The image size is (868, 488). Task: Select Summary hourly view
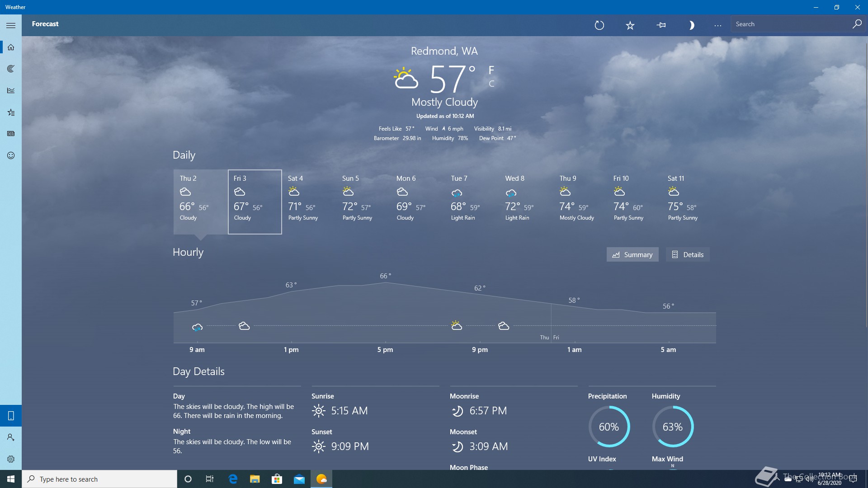point(632,254)
